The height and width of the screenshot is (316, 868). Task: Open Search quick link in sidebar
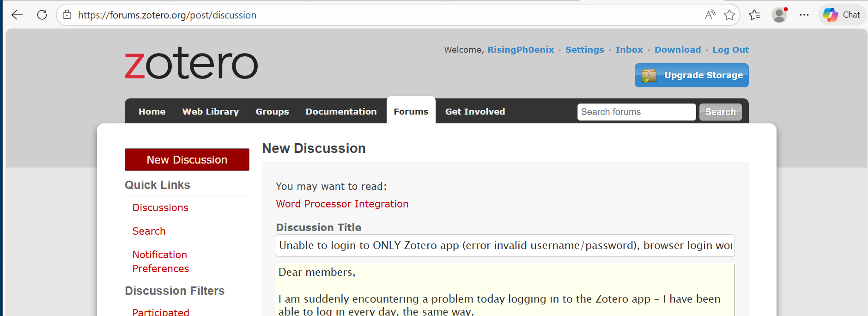149,231
